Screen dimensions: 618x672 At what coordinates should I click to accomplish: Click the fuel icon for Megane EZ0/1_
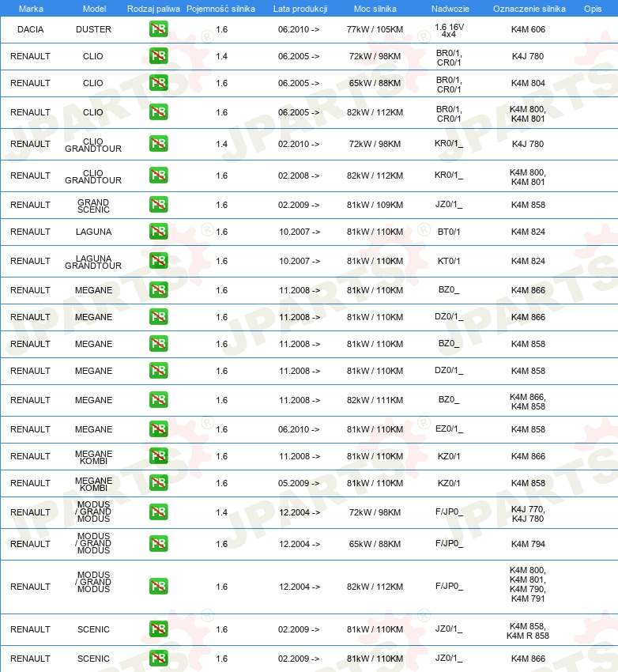pyautogui.click(x=159, y=429)
